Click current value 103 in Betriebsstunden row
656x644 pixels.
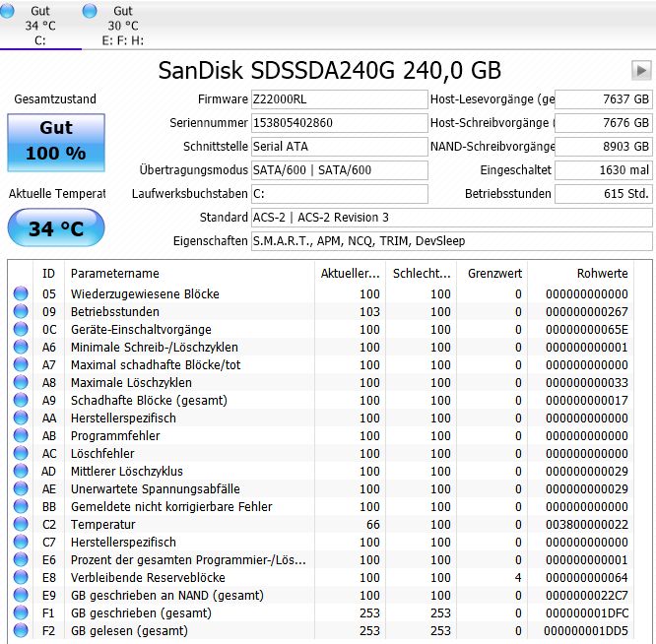pos(369,311)
